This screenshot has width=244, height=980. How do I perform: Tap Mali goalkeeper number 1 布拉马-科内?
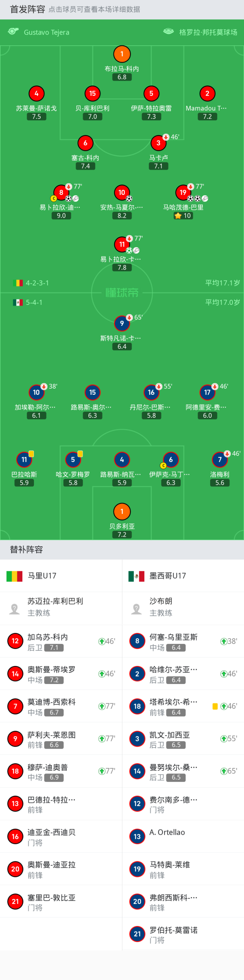[122, 54]
